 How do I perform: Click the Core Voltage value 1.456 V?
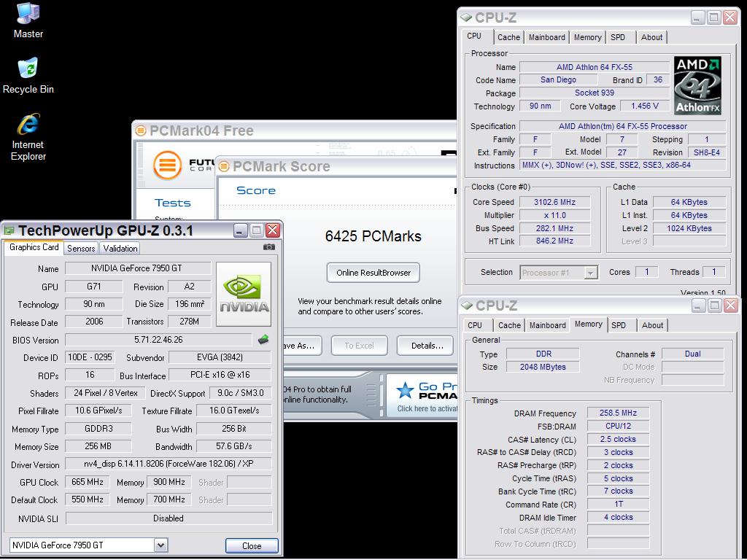(645, 106)
